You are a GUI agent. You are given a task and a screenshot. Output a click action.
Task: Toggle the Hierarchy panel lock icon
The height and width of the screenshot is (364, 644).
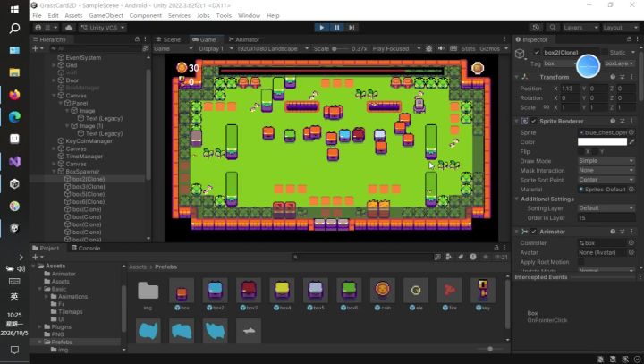click(x=137, y=39)
